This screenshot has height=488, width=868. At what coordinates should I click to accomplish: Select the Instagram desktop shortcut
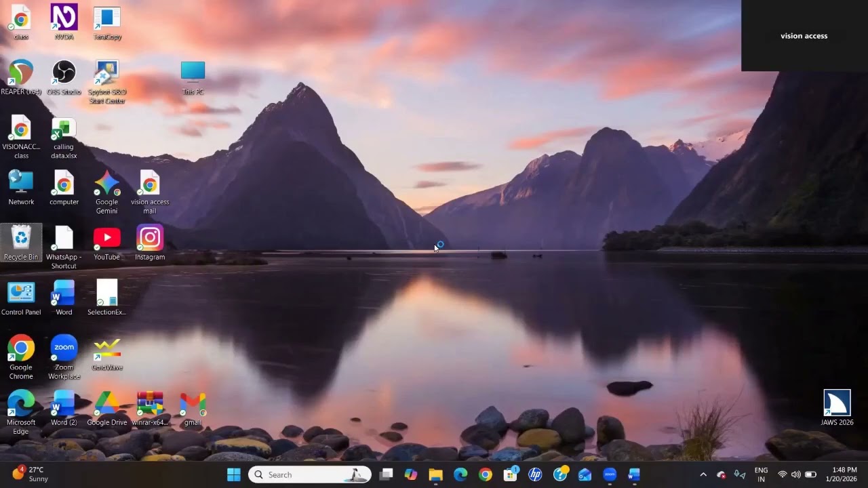pos(150,243)
